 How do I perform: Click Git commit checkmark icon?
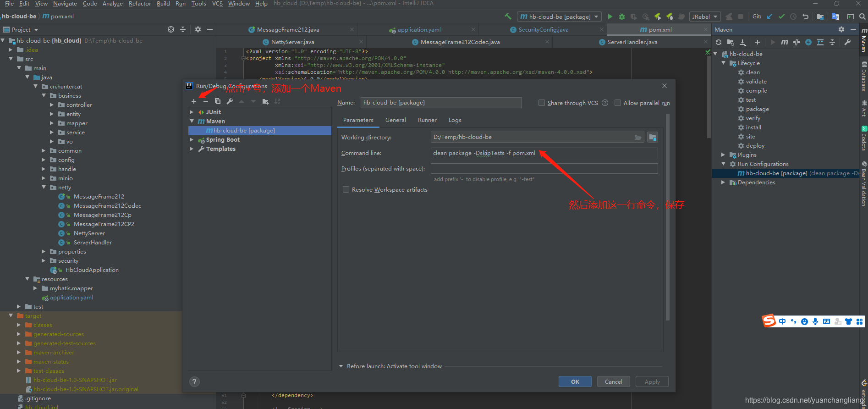[781, 17]
